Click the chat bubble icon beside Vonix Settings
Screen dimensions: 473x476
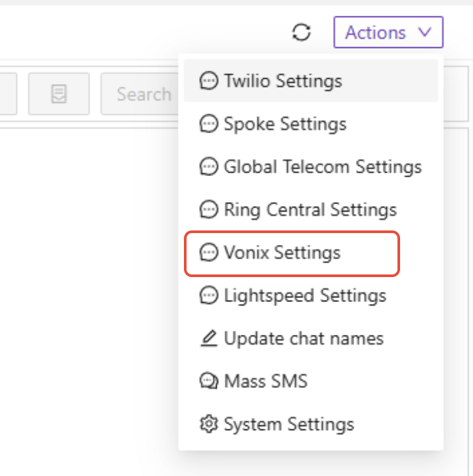(x=209, y=252)
